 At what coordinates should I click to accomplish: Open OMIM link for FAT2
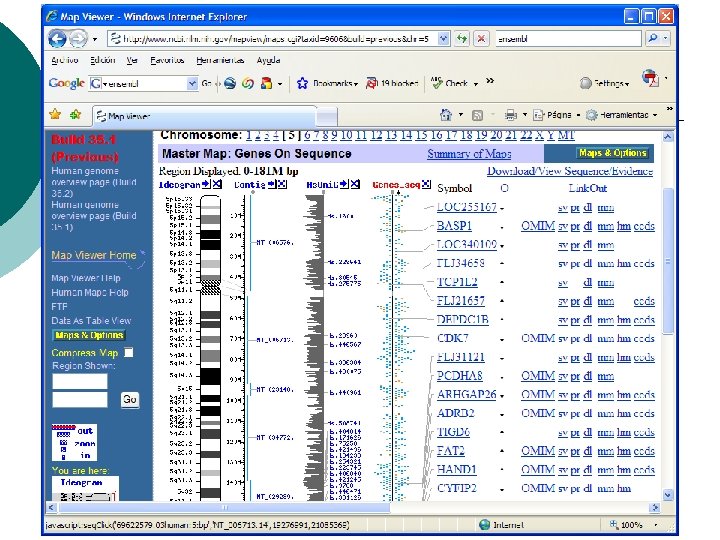tap(538, 451)
